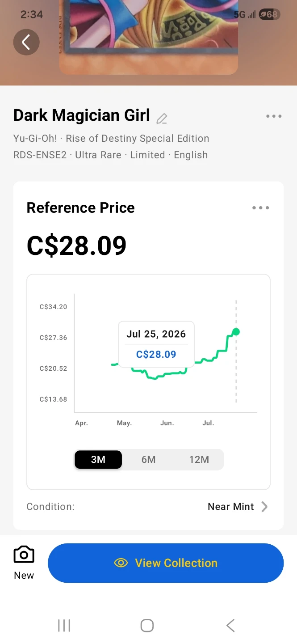Switch chart to 6M range
Viewport: 297px width, 644px height.
tap(148, 460)
